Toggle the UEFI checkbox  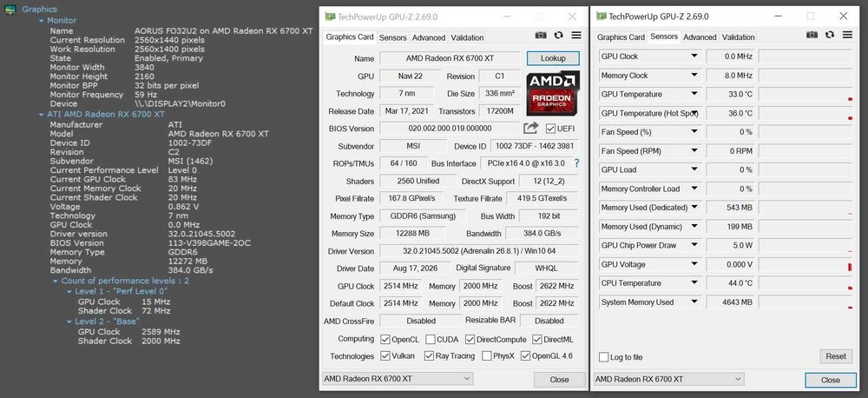coord(550,129)
